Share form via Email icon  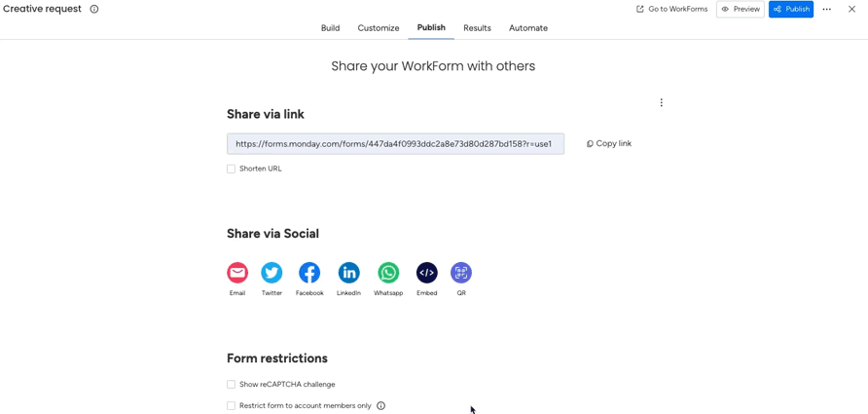237,273
